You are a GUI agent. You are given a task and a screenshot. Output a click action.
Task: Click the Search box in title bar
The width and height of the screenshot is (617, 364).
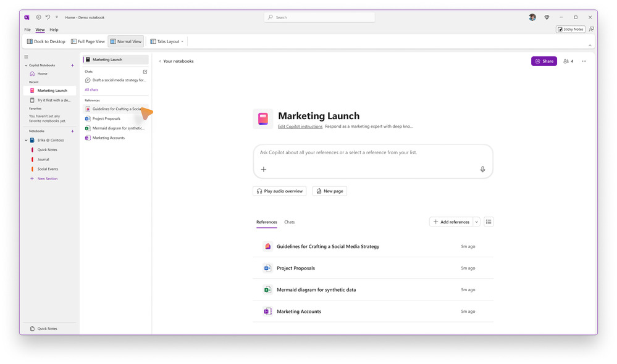tap(319, 17)
